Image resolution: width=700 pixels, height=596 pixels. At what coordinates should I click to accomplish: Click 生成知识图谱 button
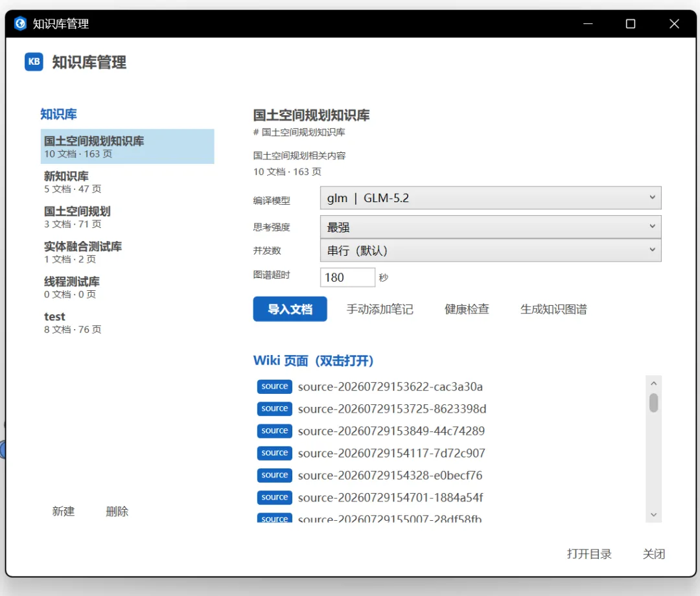[x=553, y=309]
